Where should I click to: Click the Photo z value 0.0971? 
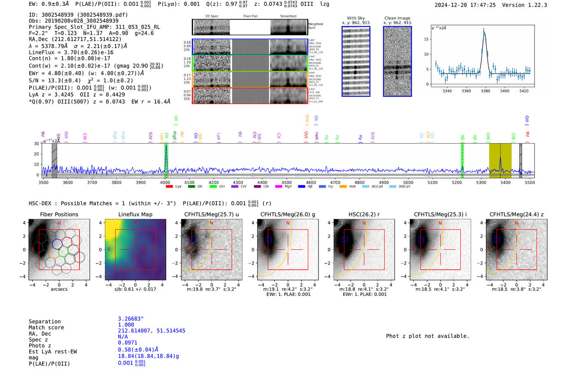point(128,343)
